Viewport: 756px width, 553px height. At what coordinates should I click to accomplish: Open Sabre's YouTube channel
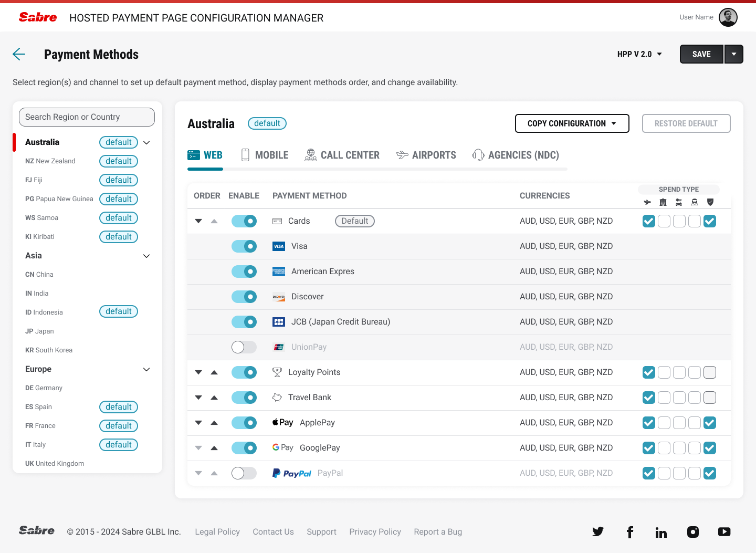tap(724, 532)
